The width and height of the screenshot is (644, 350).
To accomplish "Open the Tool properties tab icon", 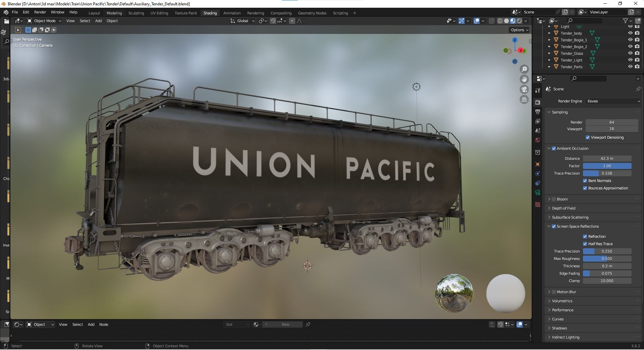I will pos(538,90).
